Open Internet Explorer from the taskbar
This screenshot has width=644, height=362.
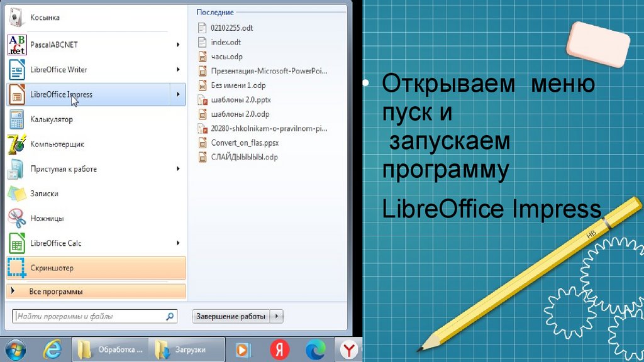53,350
